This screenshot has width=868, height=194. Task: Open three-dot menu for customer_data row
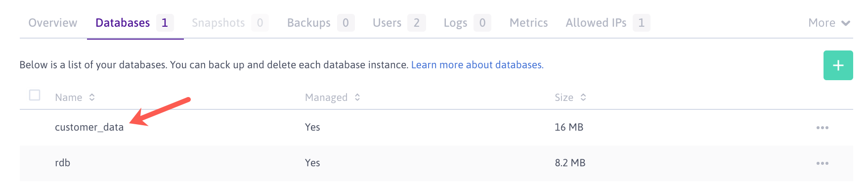(x=823, y=128)
